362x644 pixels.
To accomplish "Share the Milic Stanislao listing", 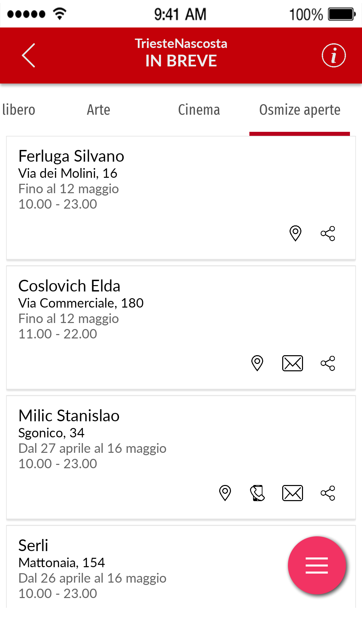I will pos(328,493).
